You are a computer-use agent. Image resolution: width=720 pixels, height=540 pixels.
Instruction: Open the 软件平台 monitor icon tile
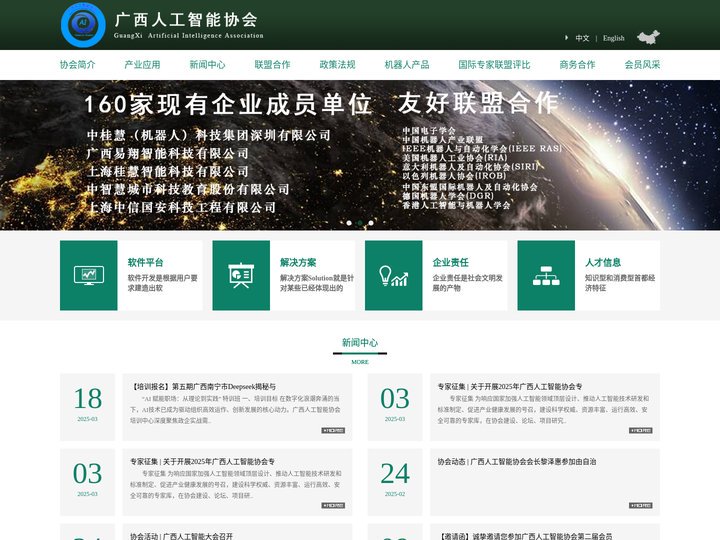tap(89, 276)
